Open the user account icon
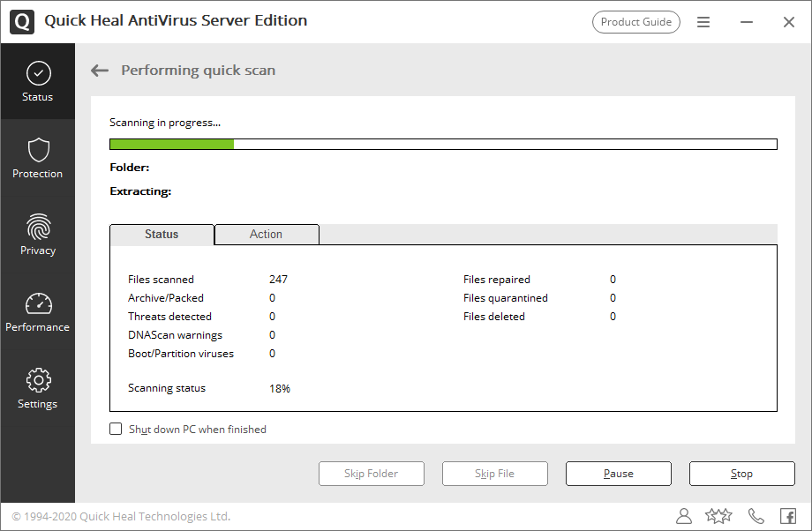The image size is (812, 531). (x=683, y=516)
